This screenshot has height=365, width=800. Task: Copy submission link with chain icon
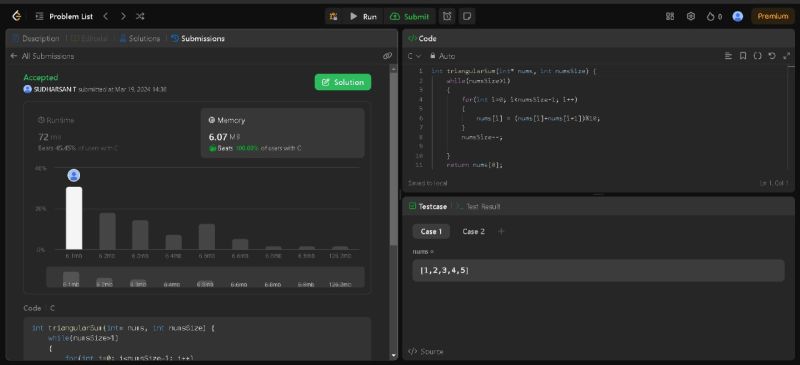point(387,56)
